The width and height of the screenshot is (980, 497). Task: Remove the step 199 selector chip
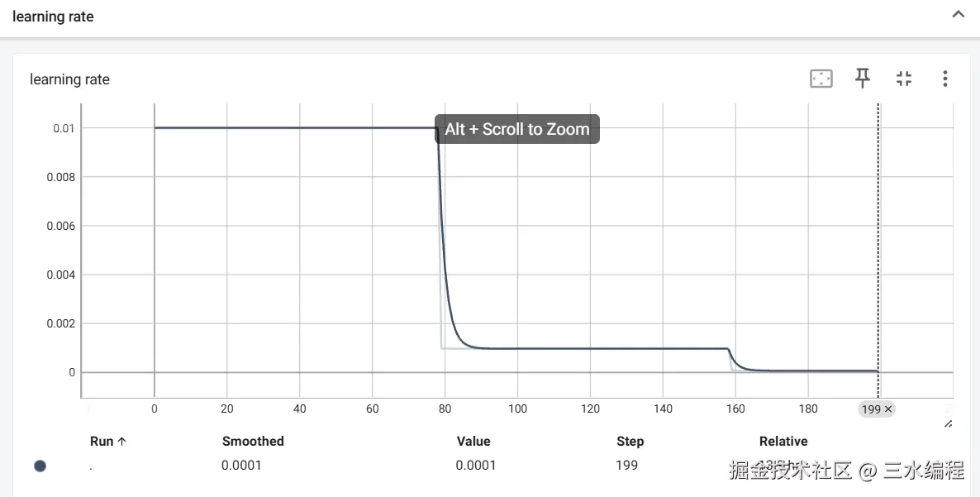889,409
